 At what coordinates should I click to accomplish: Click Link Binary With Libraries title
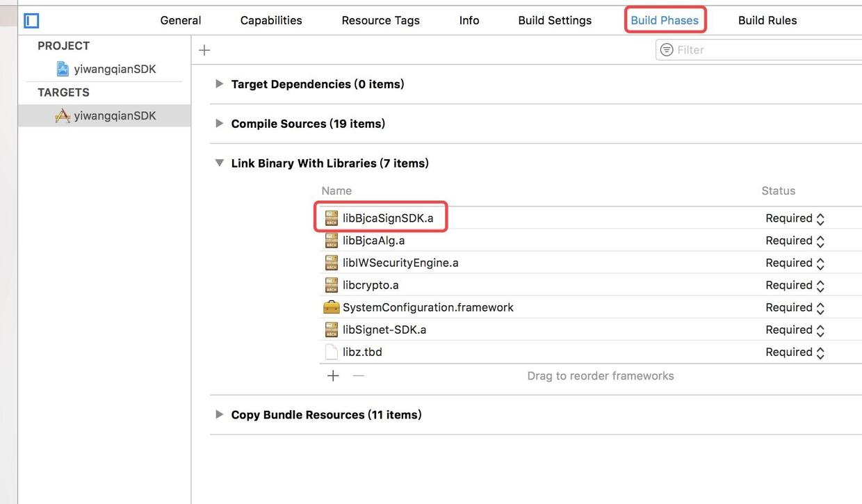(x=330, y=163)
